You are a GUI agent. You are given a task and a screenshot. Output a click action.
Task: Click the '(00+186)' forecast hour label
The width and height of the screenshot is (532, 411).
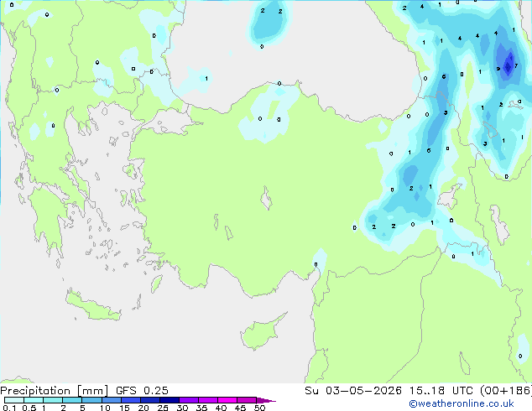[x=506, y=391]
